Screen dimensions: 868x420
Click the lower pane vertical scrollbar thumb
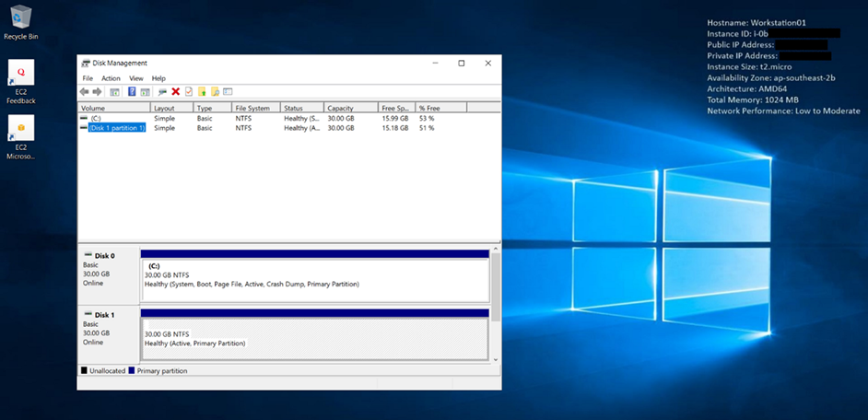click(x=496, y=287)
